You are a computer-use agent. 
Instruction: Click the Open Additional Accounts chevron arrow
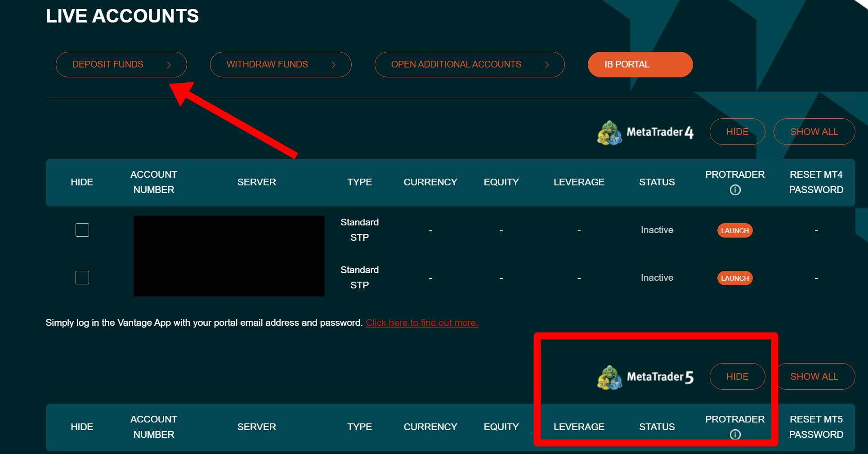coord(547,65)
